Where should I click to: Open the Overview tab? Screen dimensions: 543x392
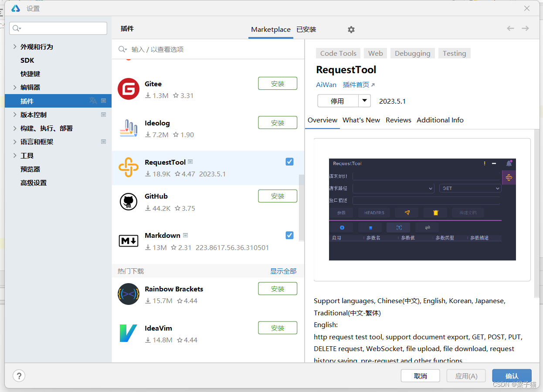tap(322, 120)
